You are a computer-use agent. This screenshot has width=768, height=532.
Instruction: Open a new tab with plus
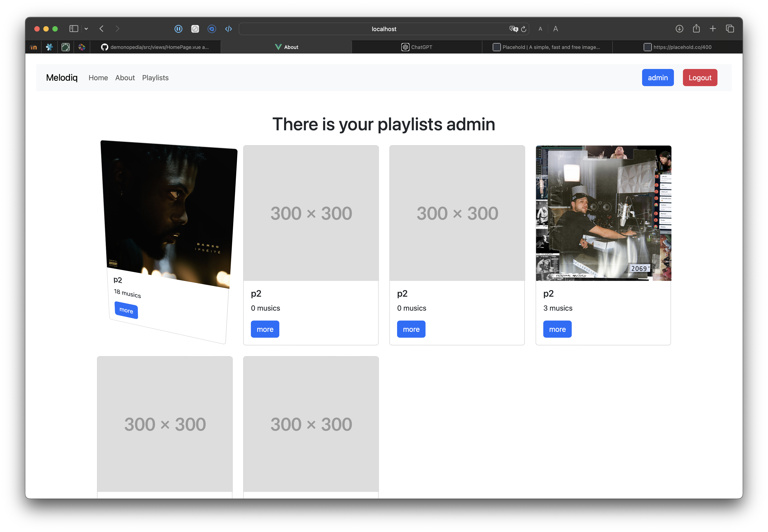tap(713, 29)
